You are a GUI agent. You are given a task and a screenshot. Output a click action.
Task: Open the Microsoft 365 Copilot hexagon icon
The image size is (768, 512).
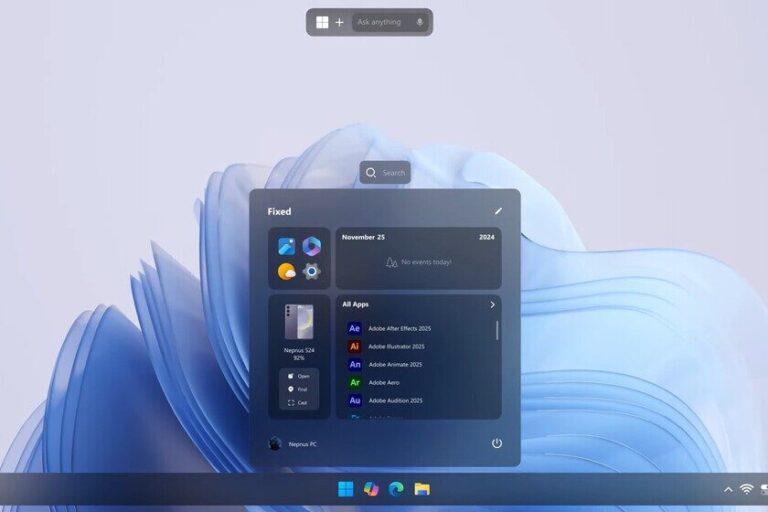[x=312, y=246]
